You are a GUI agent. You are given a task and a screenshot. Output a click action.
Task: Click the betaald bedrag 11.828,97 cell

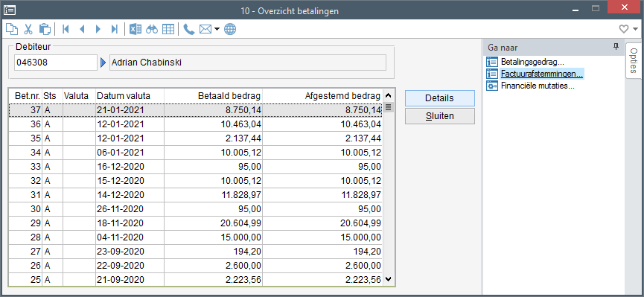(213, 195)
